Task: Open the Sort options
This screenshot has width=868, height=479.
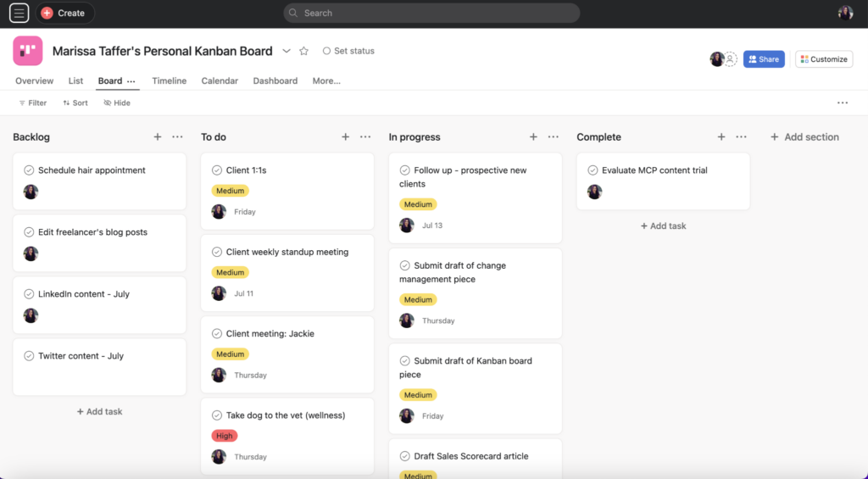Action: [x=75, y=103]
